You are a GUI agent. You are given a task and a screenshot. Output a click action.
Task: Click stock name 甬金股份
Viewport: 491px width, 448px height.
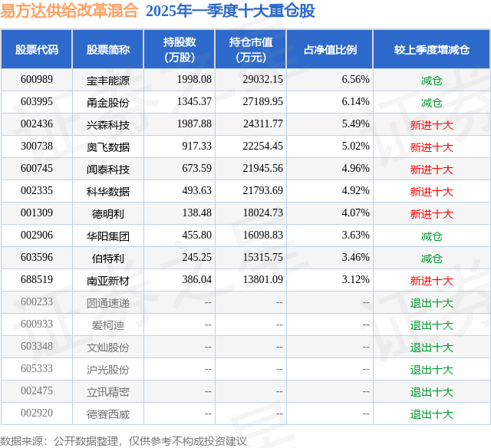(108, 103)
